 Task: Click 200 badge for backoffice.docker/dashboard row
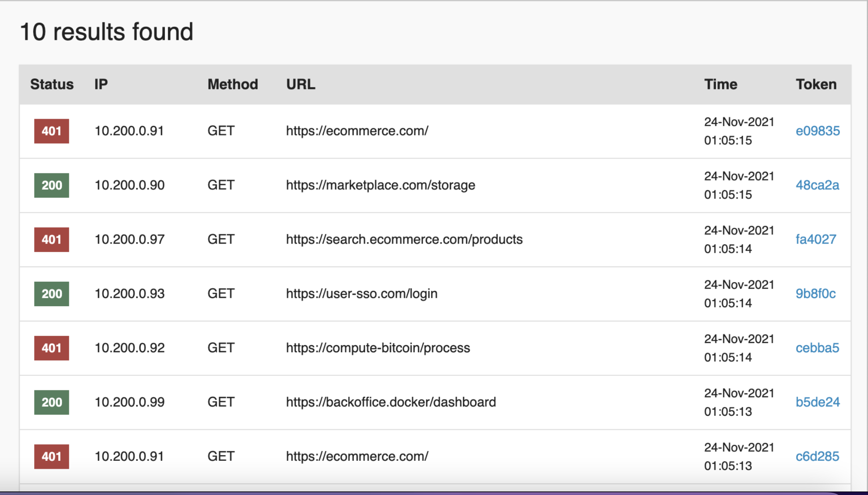click(x=52, y=402)
